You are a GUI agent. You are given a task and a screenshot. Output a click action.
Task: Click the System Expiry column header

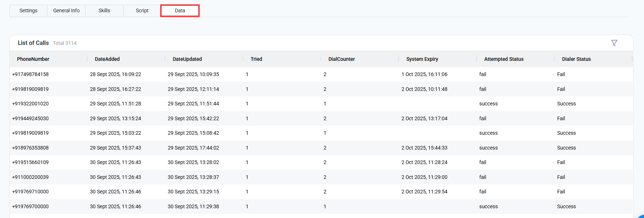click(422, 59)
